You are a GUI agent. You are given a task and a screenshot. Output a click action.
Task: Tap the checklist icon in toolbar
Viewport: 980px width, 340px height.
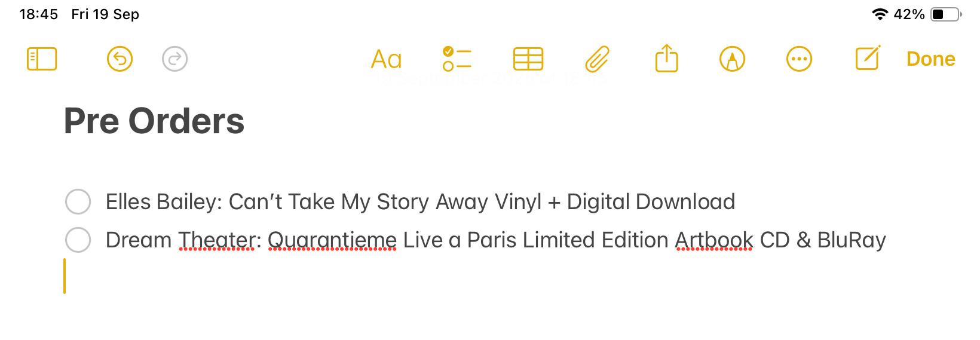[457, 59]
